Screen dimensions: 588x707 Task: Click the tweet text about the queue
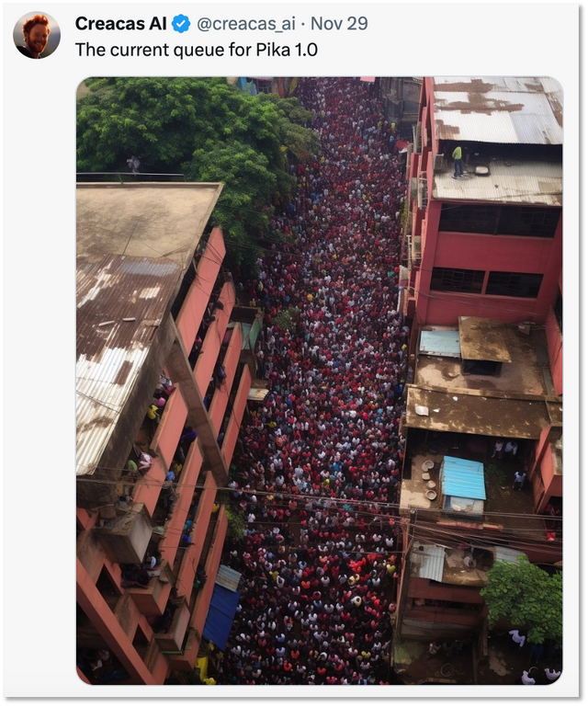point(196,50)
